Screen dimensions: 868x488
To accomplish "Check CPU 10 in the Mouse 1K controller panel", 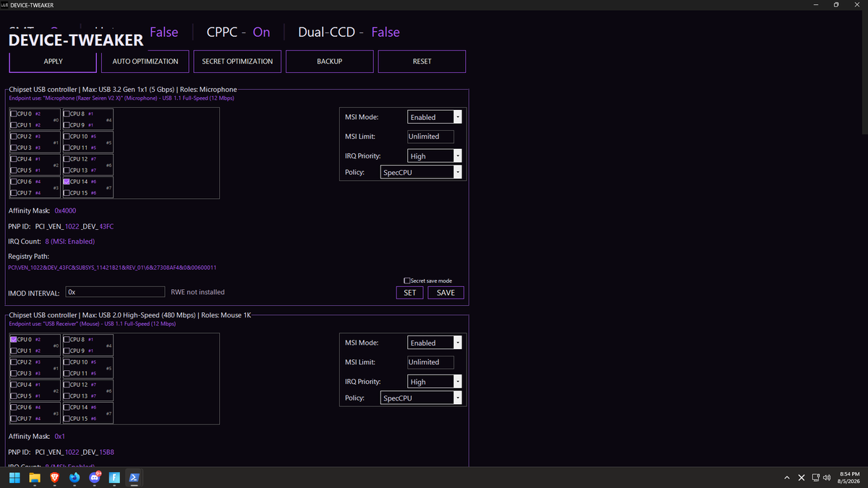I will (x=67, y=361).
